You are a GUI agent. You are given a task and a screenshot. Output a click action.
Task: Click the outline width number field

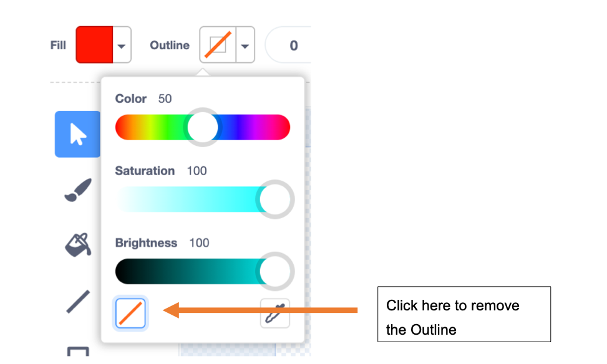pos(288,45)
